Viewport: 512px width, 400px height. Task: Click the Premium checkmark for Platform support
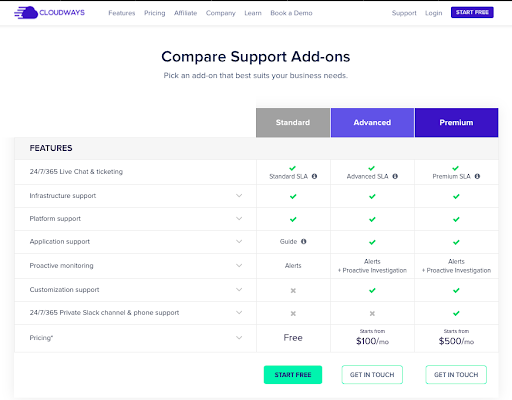click(456, 219)
